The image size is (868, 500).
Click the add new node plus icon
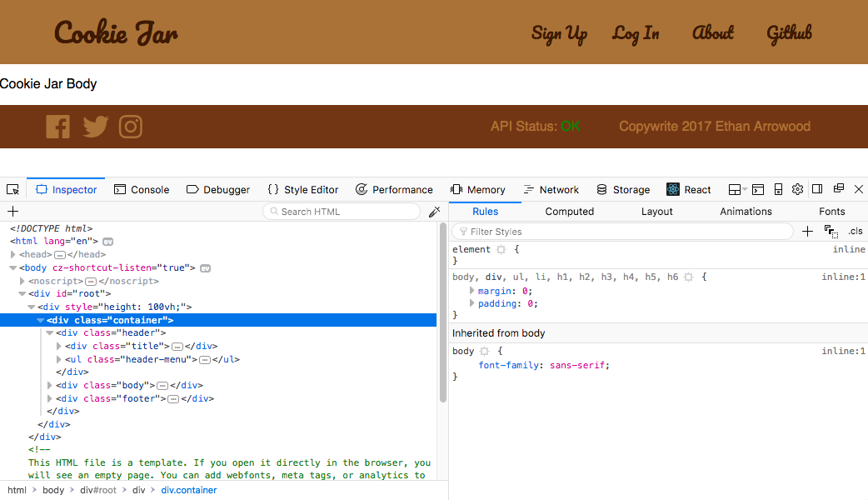[x=12, y=211]
